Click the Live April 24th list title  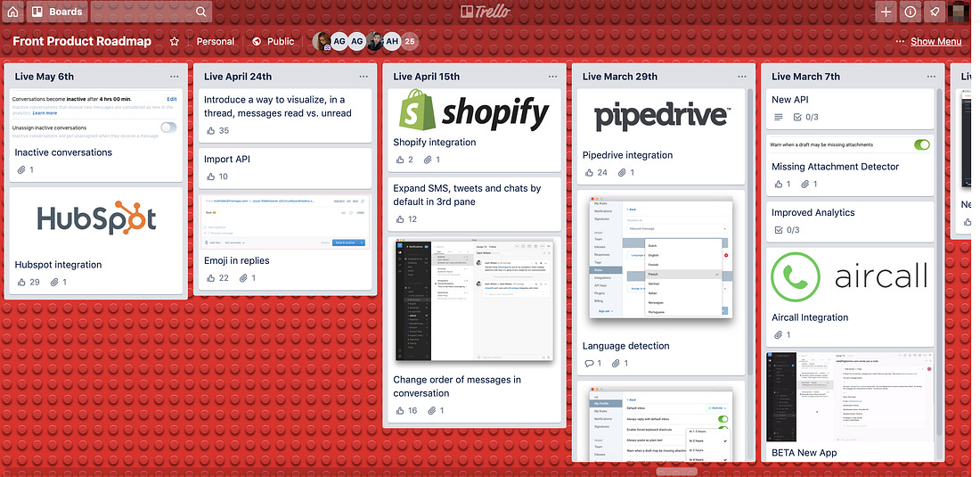238,77
